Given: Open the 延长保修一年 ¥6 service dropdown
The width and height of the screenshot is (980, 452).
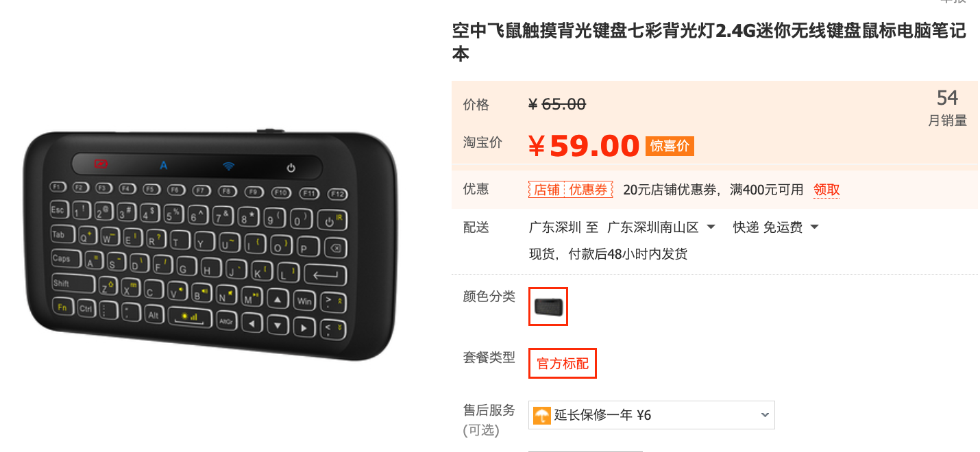Looking at the screenshot, I should pyautogui.click(x=651, y=415).
